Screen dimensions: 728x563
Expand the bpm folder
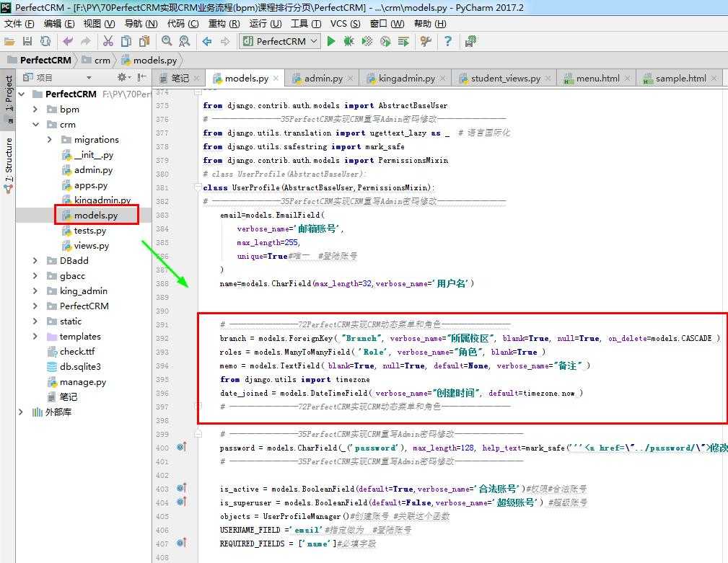click(x=36, y=110)
